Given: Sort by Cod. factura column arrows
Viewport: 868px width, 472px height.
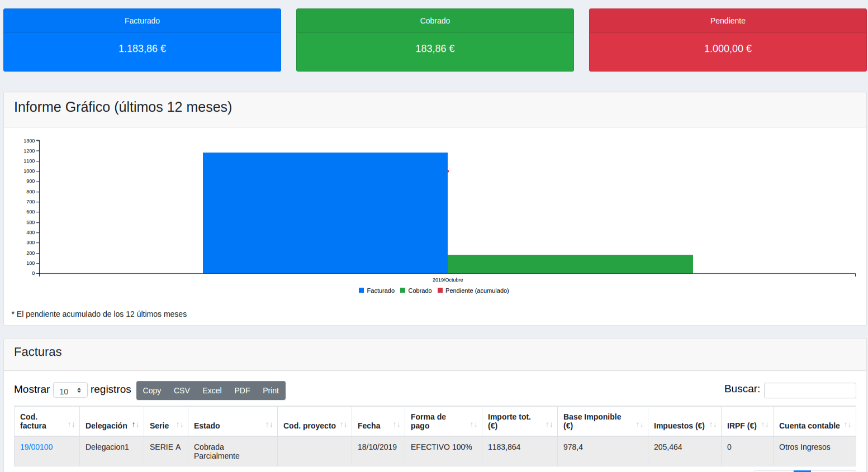Looking at the screenshot, I should click(x=72, y=425).
